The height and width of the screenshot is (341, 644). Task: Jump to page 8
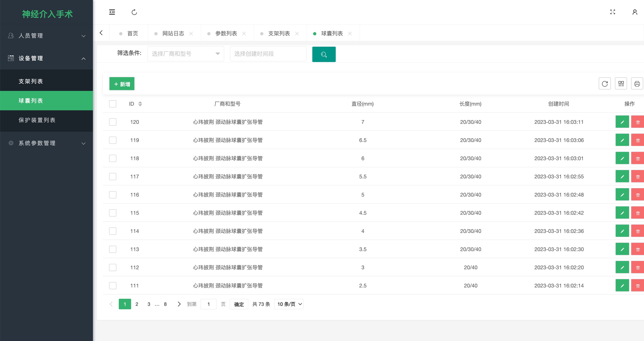click(165, 304)
